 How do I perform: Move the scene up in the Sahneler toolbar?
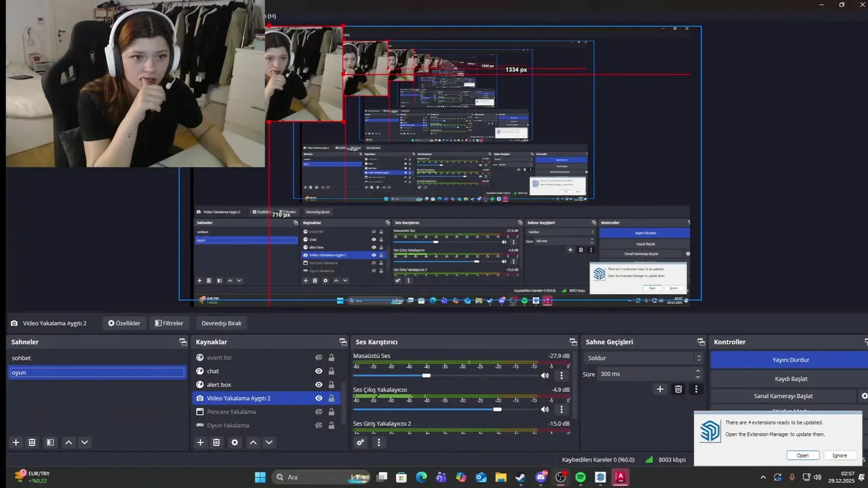(x=68, y=442)
